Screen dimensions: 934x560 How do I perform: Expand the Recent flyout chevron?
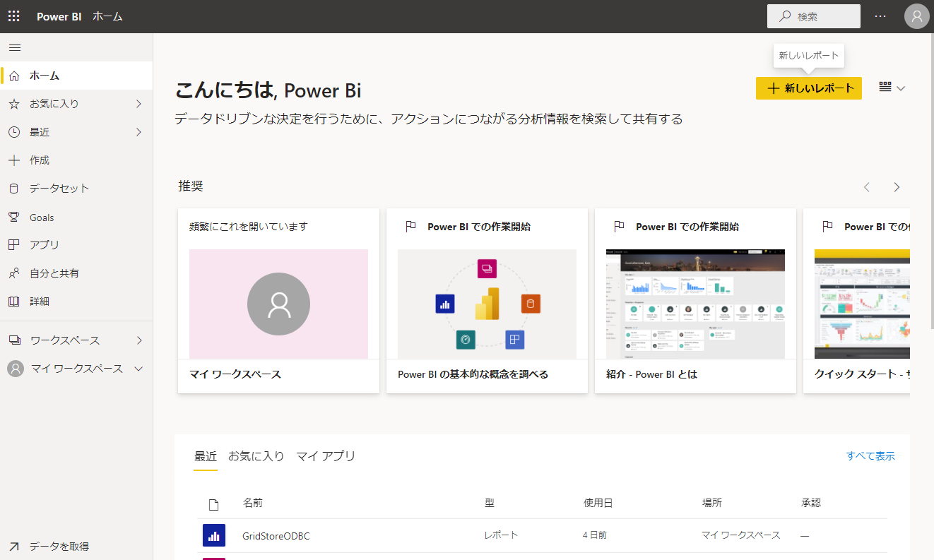[138, 132]
